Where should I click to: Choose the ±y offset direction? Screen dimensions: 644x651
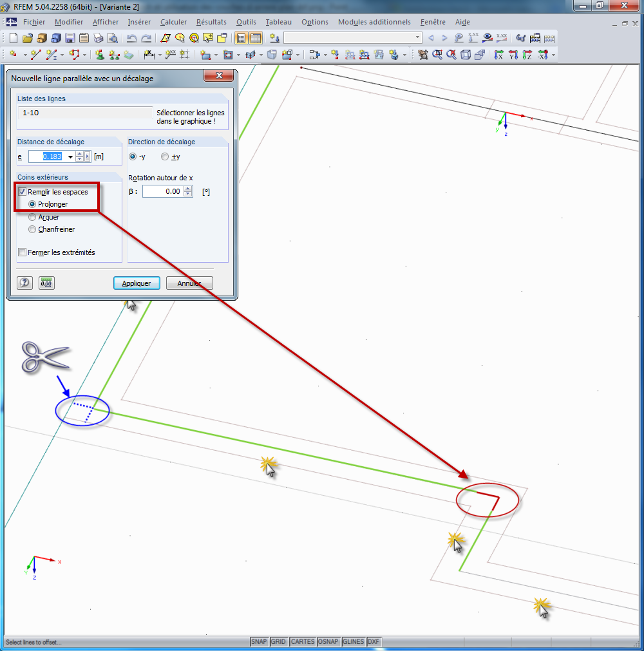click(x=166, y=156)
